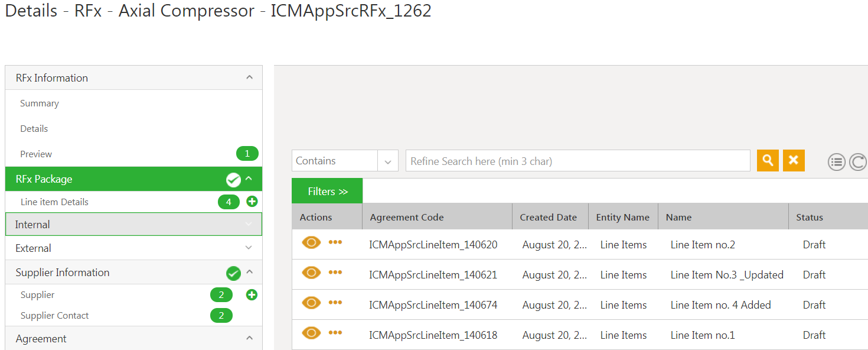The image size is (868, 350).
Task: Clear search with the orange X button
Action: tap(794, 161)
